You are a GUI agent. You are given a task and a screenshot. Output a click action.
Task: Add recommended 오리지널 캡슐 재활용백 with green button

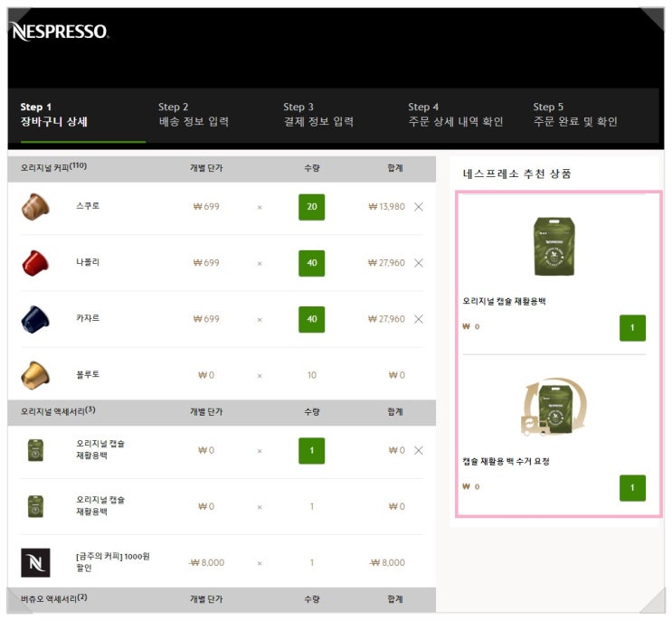632,328
